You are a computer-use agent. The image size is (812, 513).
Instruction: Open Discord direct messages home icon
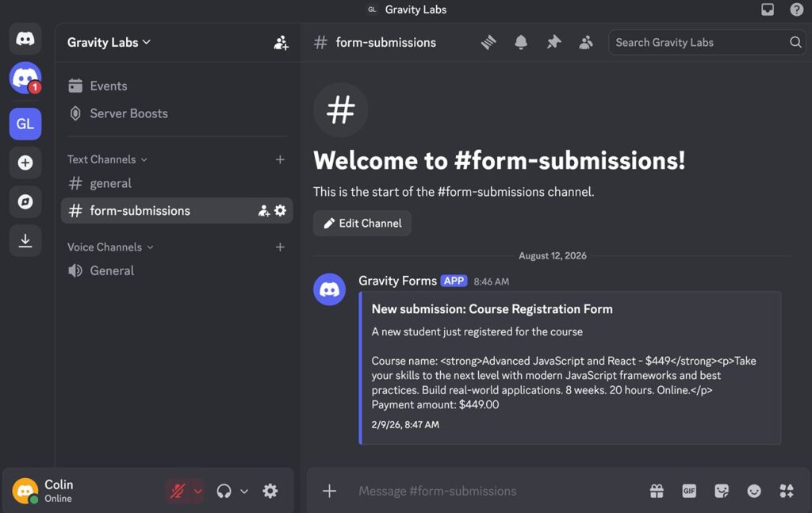click(x=25, y=39)
